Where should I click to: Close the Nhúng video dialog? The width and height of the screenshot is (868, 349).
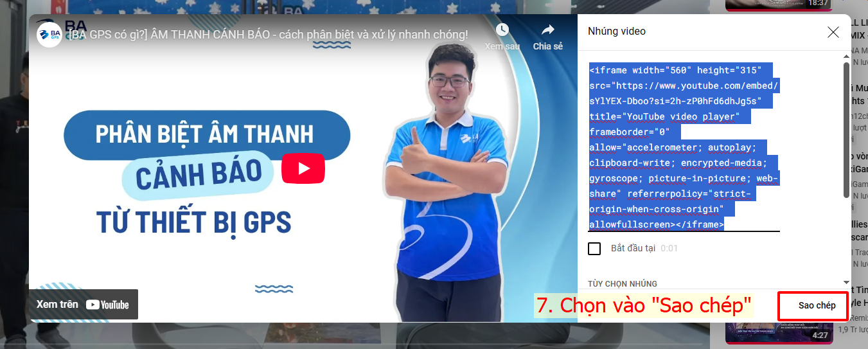coord(833,32)
